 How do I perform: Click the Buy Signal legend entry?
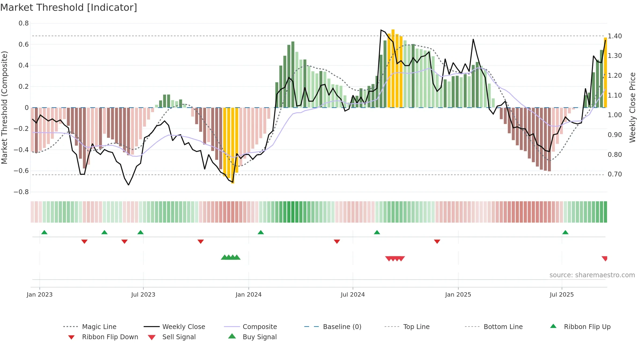pos(252,337)
